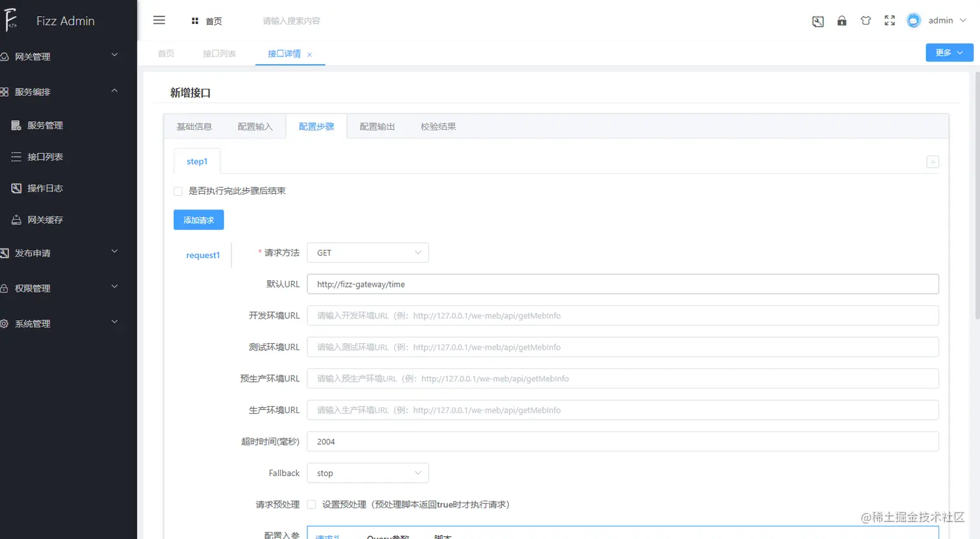
Task: Collapse the 服务编排 menu chevron
Action: pos(115,91)
